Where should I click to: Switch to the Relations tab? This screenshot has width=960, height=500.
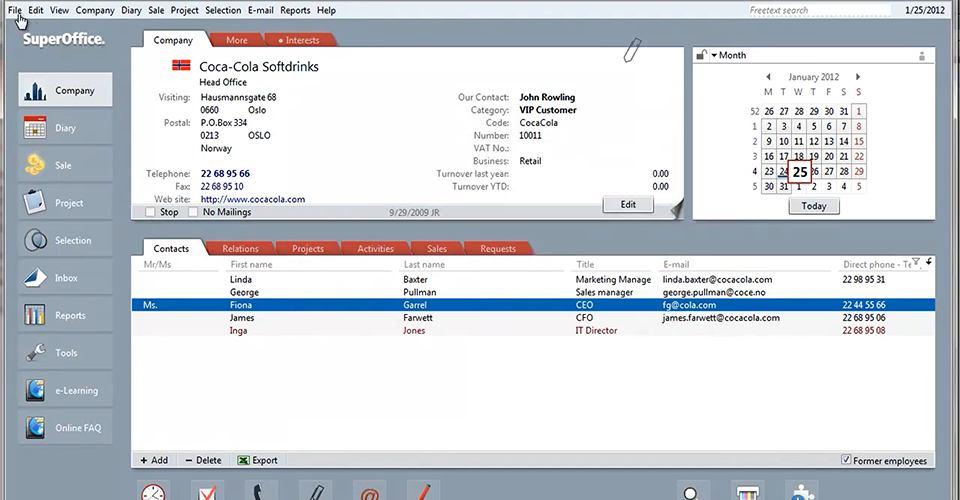[240, 248]
